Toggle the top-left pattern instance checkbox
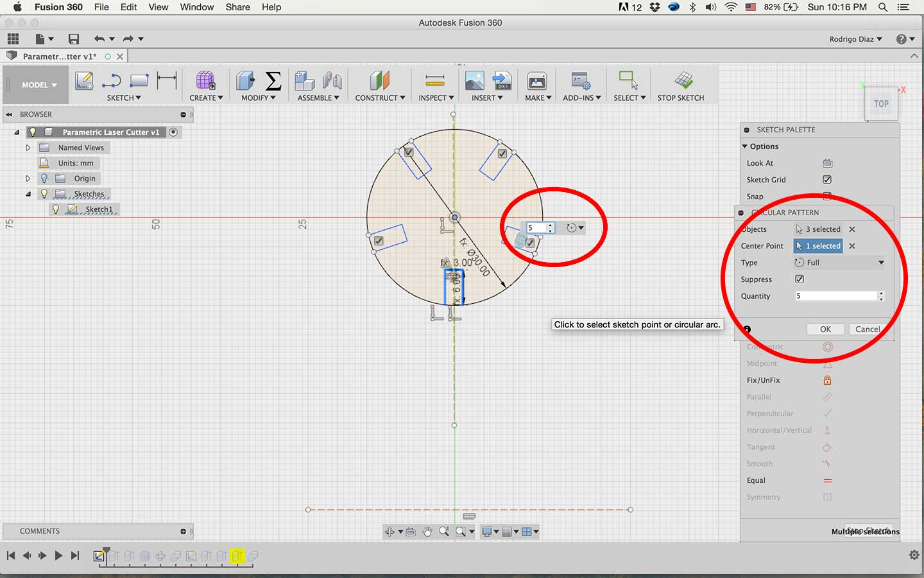 409,152
